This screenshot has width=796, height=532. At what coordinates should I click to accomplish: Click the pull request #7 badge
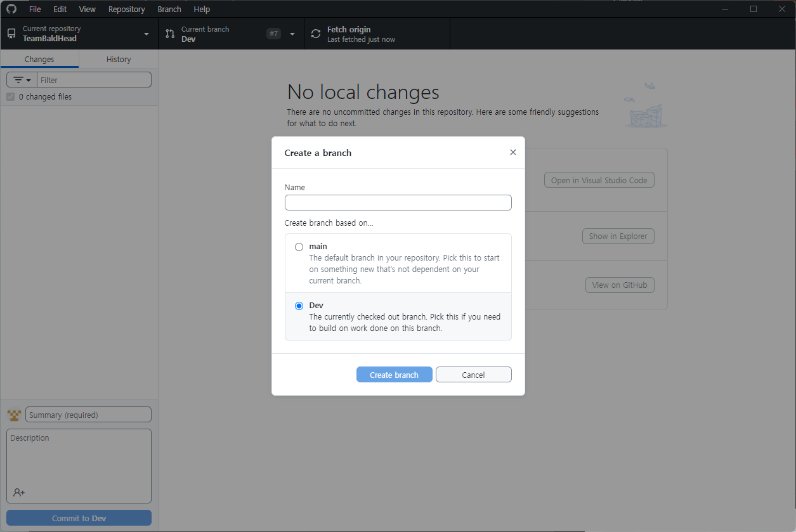tap(273, 34)
